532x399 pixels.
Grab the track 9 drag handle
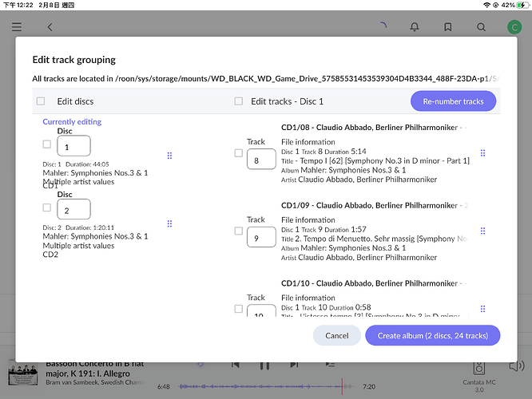pyautogui.click(x=482, y=231)
